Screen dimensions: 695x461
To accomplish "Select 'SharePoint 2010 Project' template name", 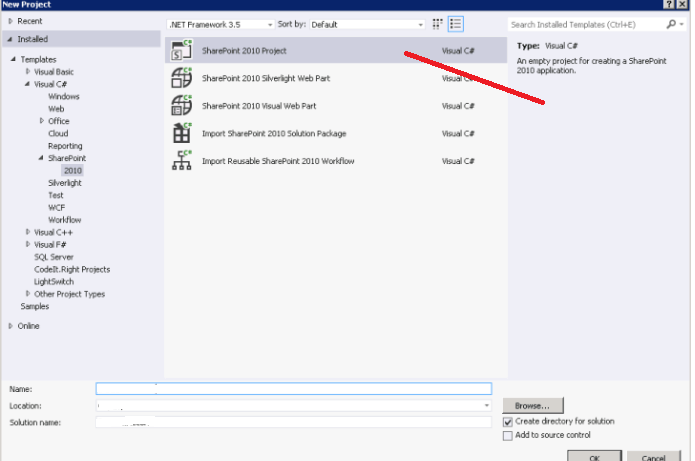I will pos(244,51).
